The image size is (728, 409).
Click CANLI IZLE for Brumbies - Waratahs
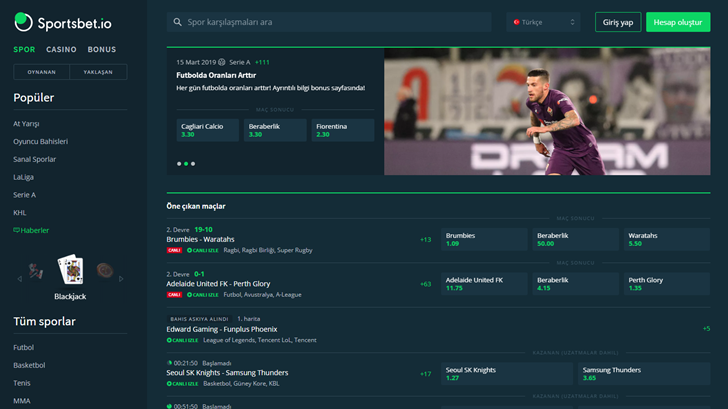coord(202,250)
